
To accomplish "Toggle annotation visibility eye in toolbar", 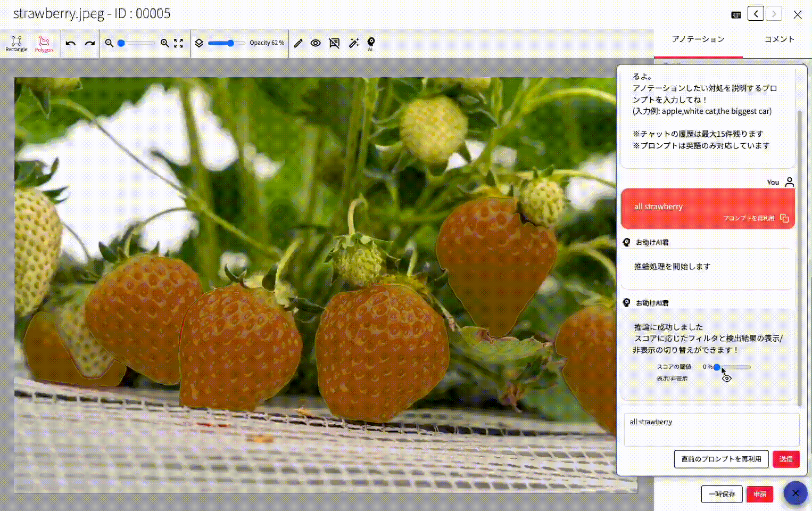I will click(316, 43).
